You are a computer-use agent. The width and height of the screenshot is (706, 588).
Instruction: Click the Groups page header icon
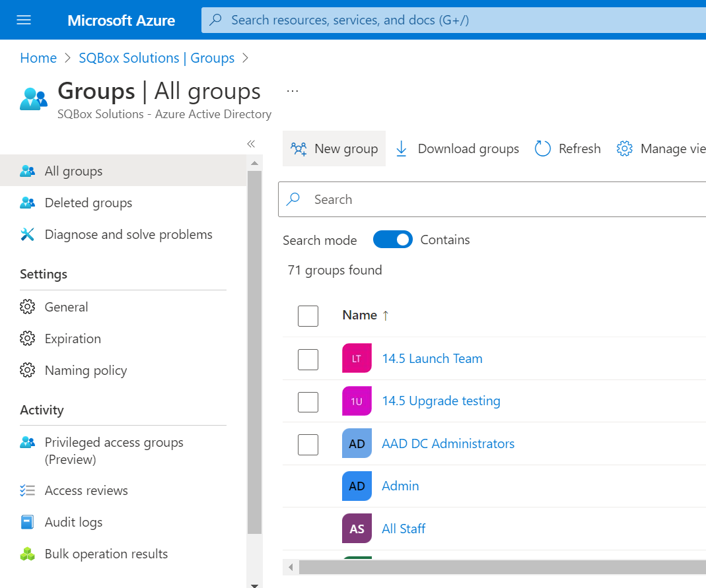pyautogui.click(x=34, y=98)
